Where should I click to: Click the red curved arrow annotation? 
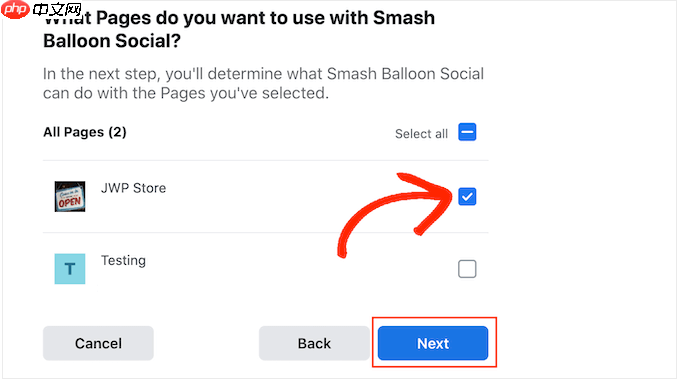pos(394,213)
